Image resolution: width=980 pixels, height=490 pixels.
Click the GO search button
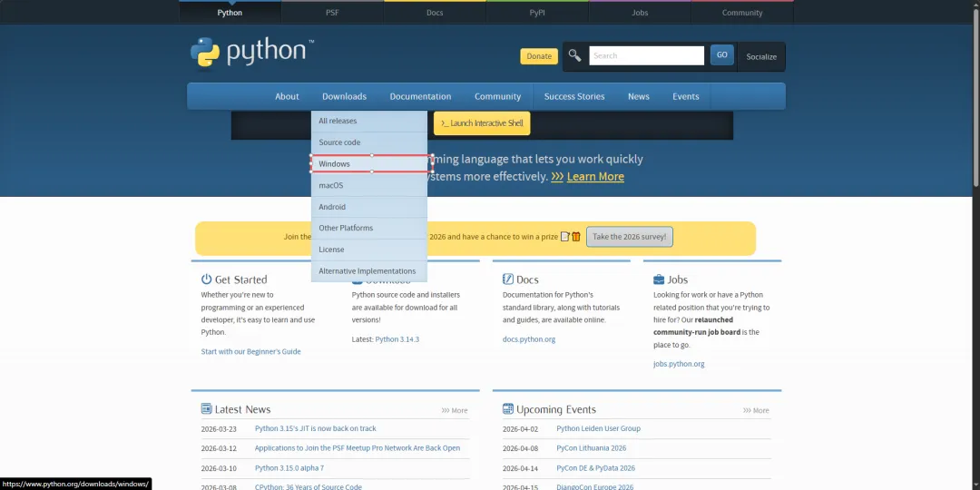pos(722,55)
